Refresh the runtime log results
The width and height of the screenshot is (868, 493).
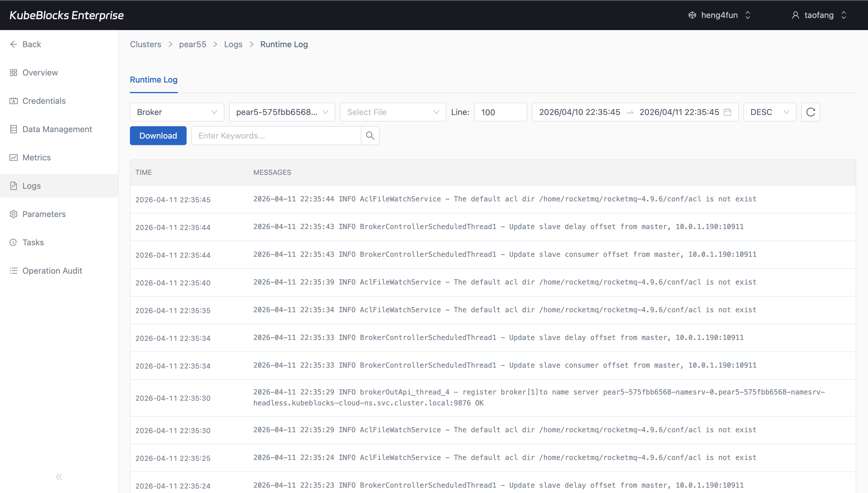(x=810, y=112)
